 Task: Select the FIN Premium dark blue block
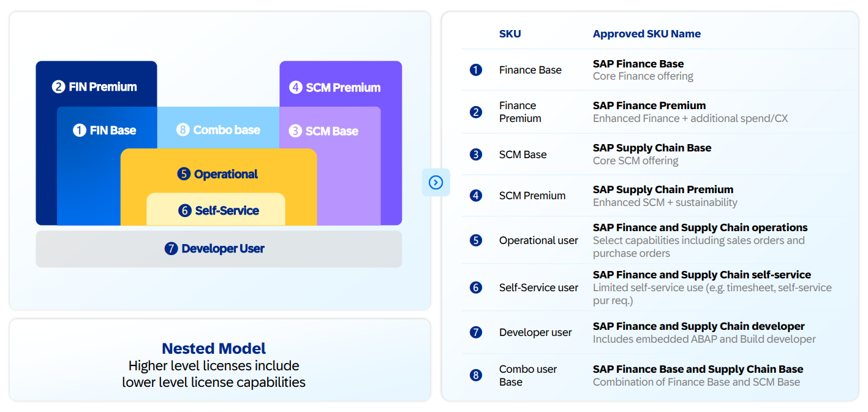(95, 86)
